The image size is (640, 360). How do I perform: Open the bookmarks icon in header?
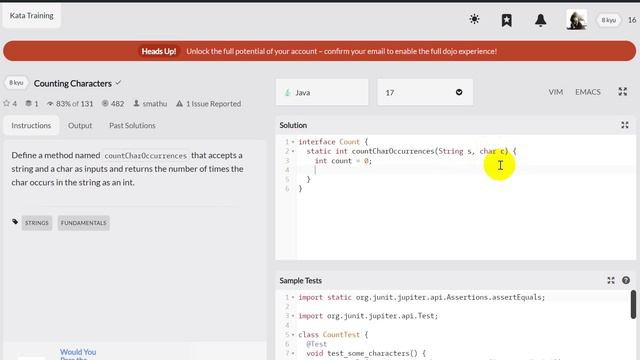(507, 20)
